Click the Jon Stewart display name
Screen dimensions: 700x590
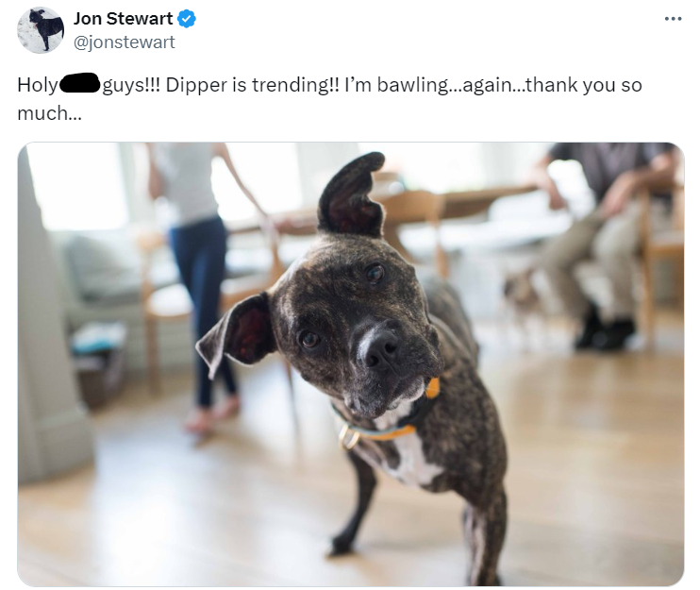pyautogui.click(x=124, y=19)
